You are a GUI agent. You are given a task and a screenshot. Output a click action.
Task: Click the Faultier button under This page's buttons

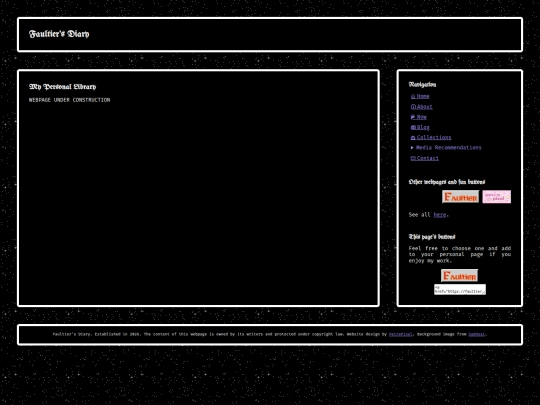(459, 276)
